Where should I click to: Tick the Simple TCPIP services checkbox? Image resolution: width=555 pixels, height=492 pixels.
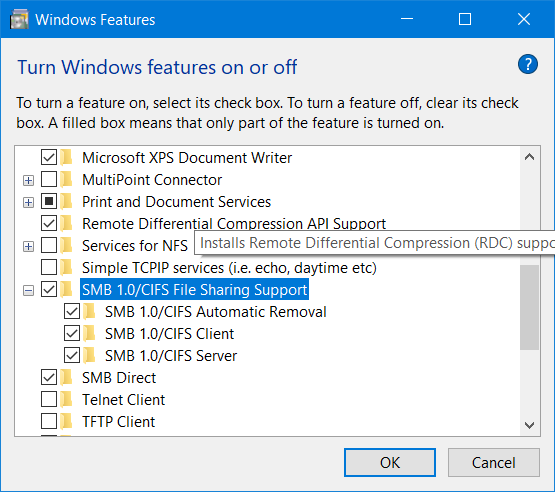49,267
